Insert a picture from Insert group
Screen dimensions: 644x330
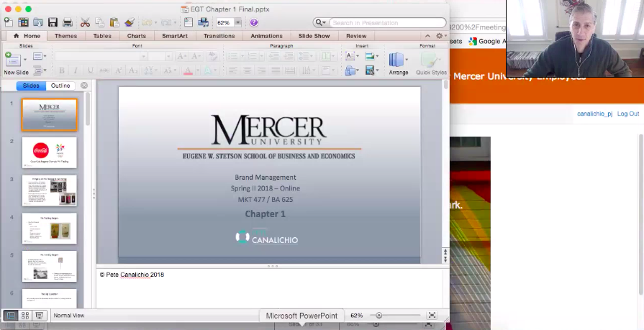pyautogui.click(x=370, y=56)
